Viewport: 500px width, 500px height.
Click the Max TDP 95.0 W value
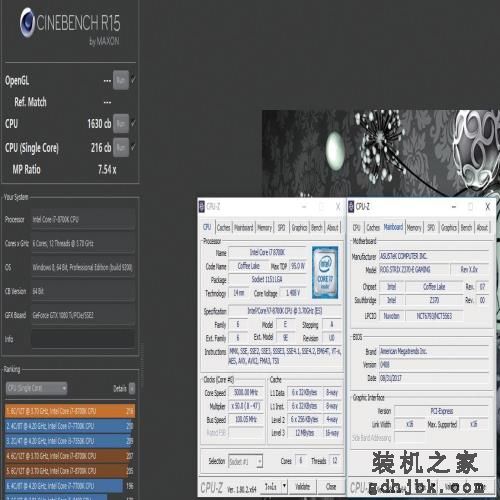pos(298,266)
